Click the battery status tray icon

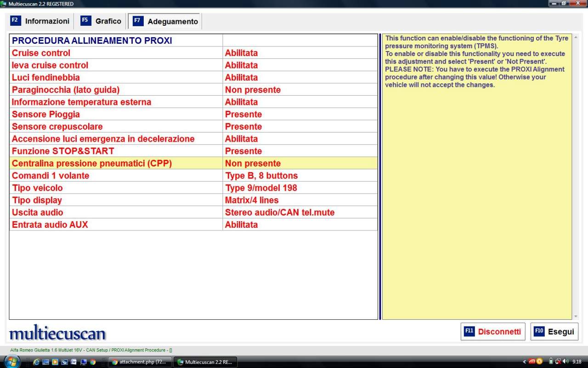coord(551,362)
